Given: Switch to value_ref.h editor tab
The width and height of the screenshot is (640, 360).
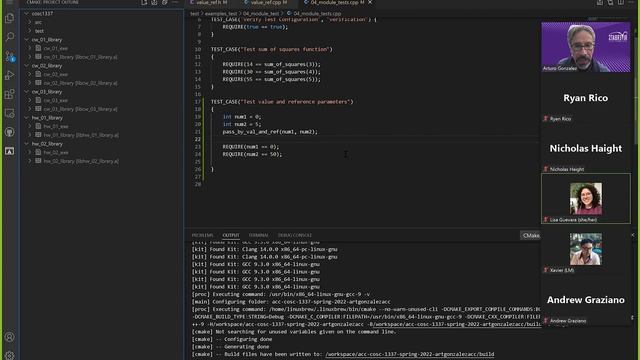Looking at the screenshot, I should (x=208, y=2).
